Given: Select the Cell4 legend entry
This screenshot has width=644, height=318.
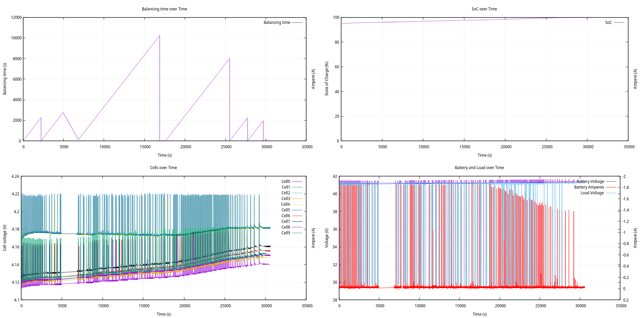Looking at the screenshot, I should (286, 204).
